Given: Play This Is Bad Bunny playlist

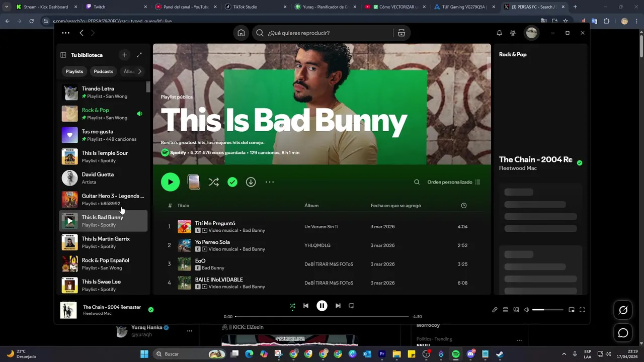Looking at the screenshot, I should click(x=170, y=182).
